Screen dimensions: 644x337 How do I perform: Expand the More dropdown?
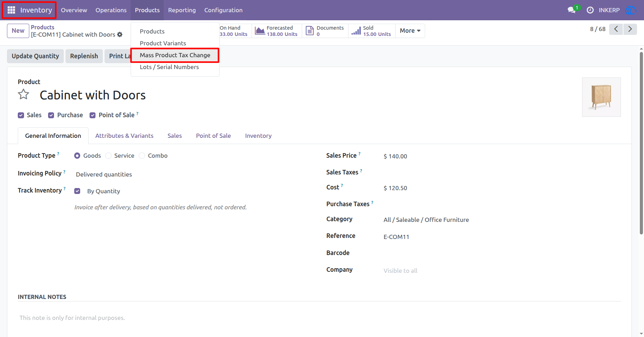[x=410, y=31]
